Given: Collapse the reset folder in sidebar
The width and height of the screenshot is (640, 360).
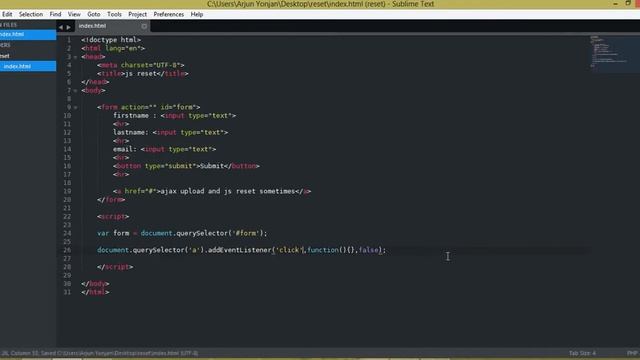Looking at the screenshot, I should 5,56.
